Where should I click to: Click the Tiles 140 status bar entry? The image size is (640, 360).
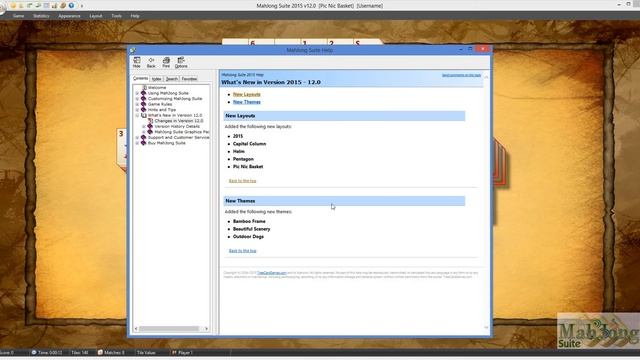pyautogui.click(x=80, y=352)
